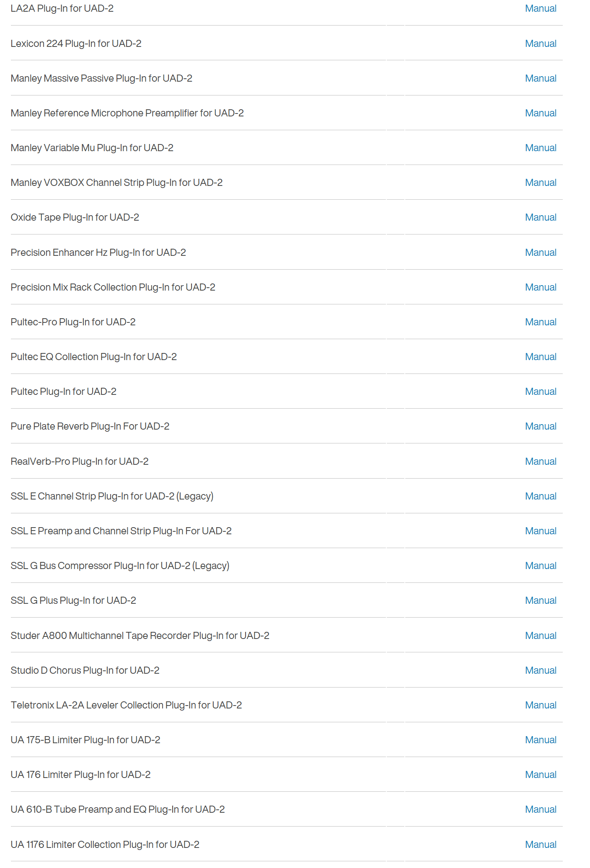Open the Pultec-Pro Plug-In manual
The width and height of the screenshot is (590, 868).
[x=541, y=322]
